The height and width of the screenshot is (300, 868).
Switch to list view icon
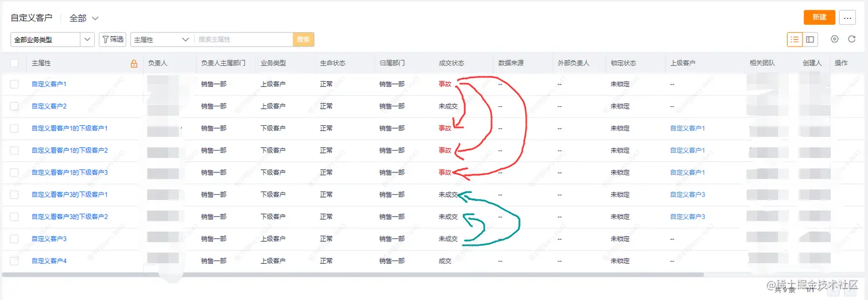[x=795, y=39]
